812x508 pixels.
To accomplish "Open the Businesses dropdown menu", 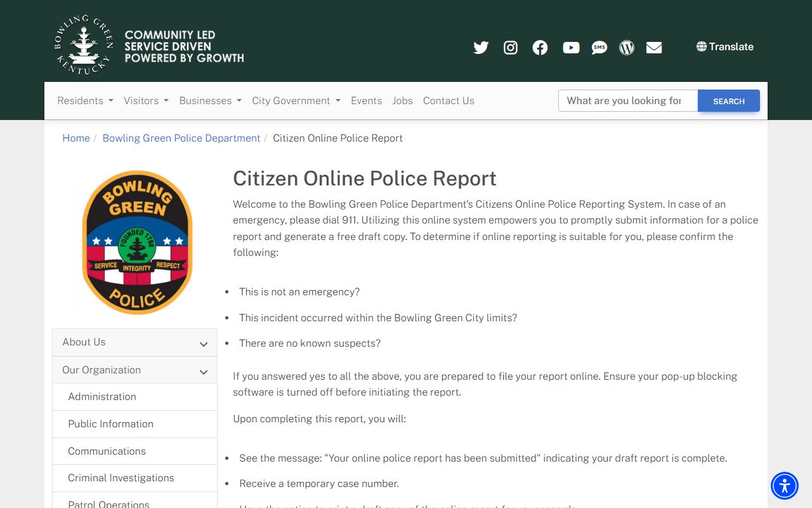I will (x=210, y=100).
